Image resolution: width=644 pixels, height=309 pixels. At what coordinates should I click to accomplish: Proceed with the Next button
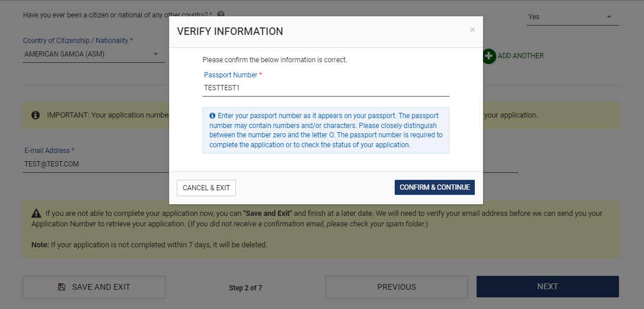(548, 286)
